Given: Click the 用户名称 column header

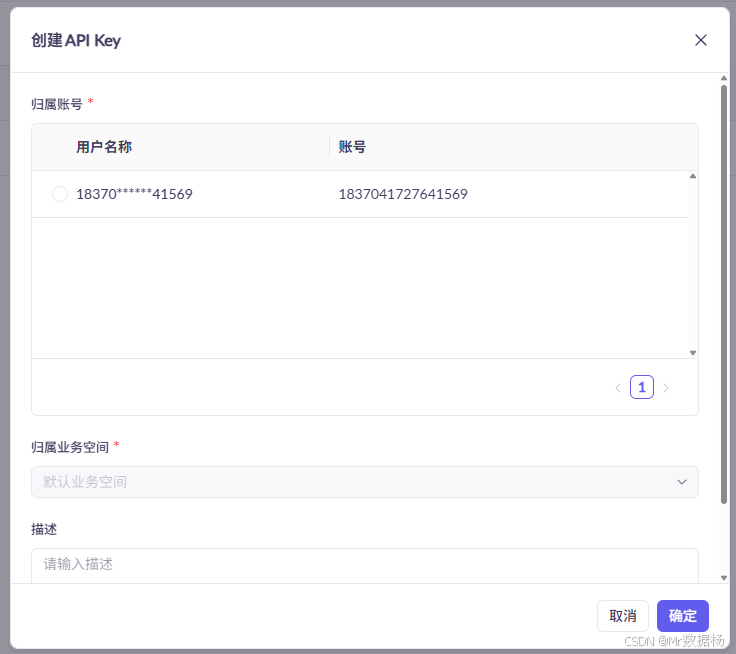Looking at the screenshot, I should point(104,147).
